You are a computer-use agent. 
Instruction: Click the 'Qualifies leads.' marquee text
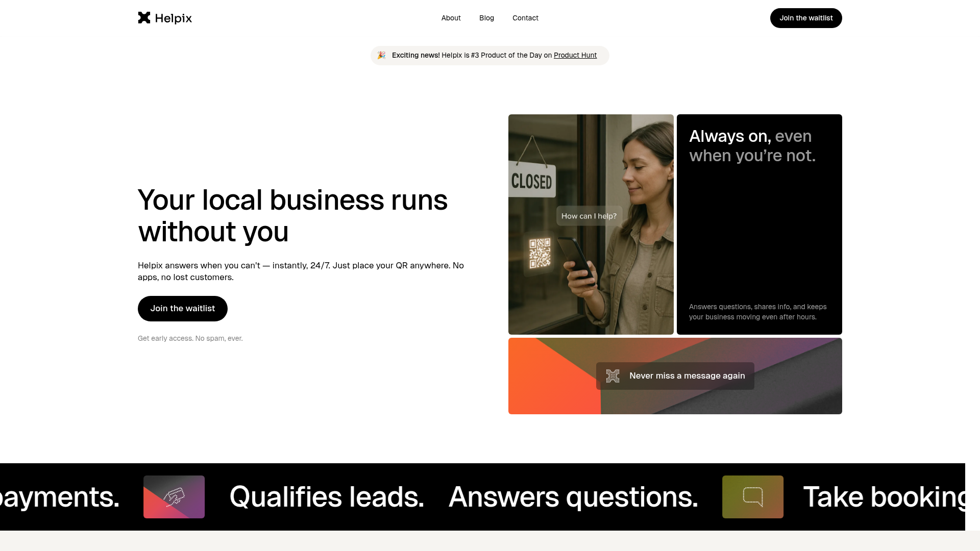click(x=327, y=497)
